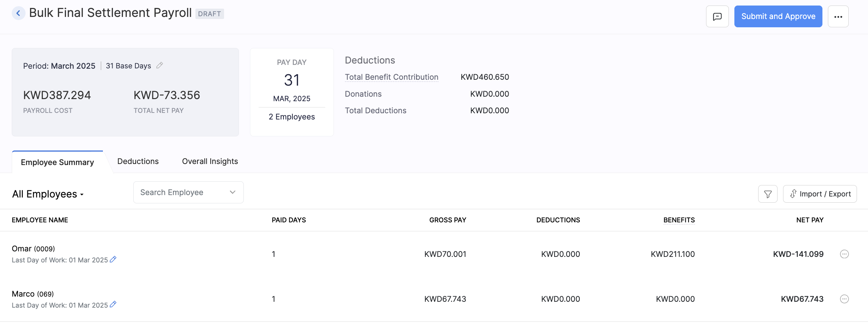Click the filter funnel icon
This screenshot has height=328, width=868.
[768, 194]
